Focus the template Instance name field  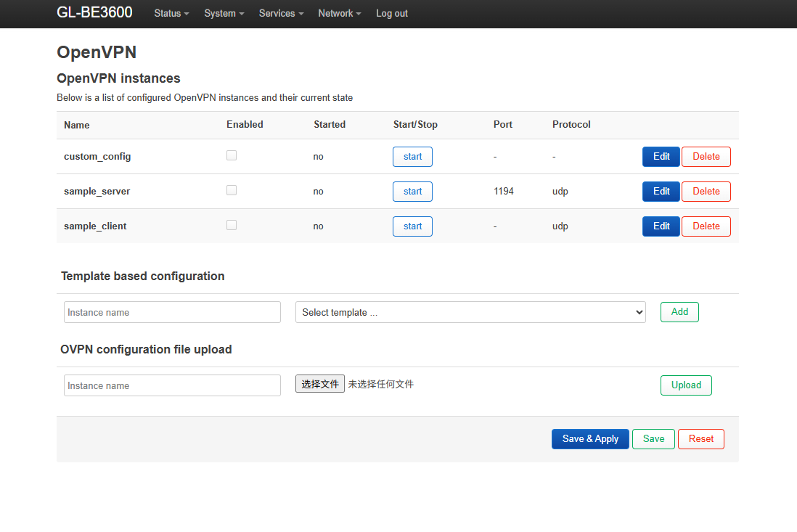[172, 312]
